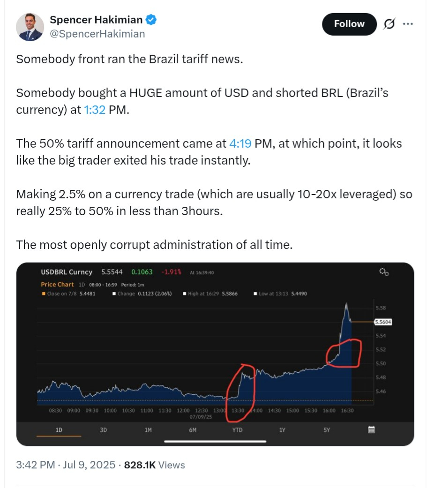Click the Grok slash-circle icon
The height and width of the screenshot is (488, 448).
[388, 24]
